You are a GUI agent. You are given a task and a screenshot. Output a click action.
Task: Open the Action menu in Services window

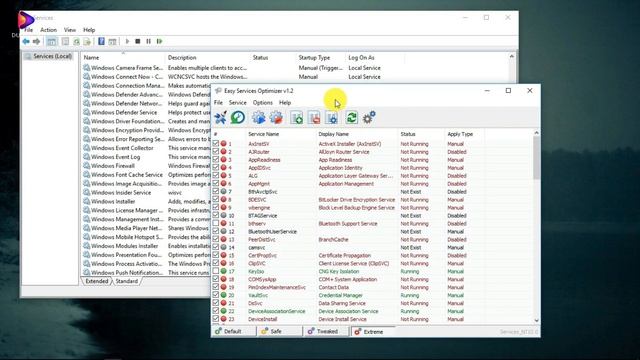point(48,30)
